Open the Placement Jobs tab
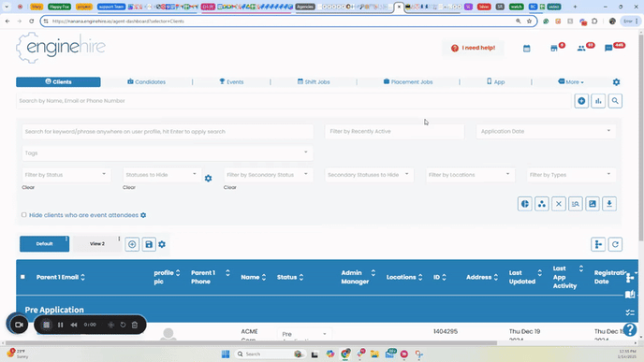The height and width of the screenshot is (362, 644). point(408,82)
